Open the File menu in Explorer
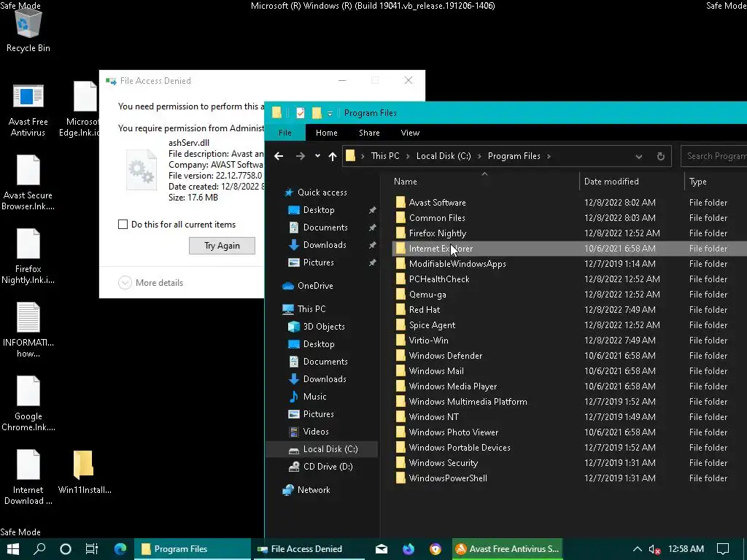 [285, 133]
